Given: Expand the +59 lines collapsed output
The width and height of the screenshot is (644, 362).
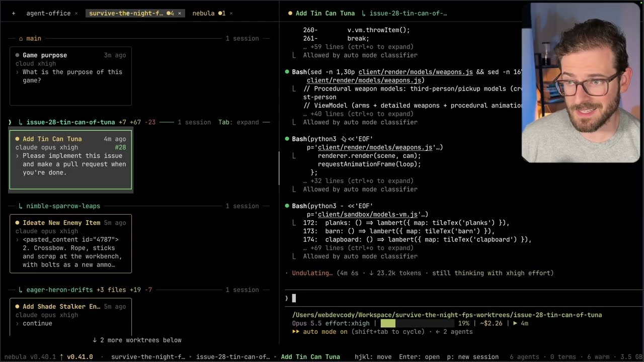Looking at the screenshot, I should point(358,47).
